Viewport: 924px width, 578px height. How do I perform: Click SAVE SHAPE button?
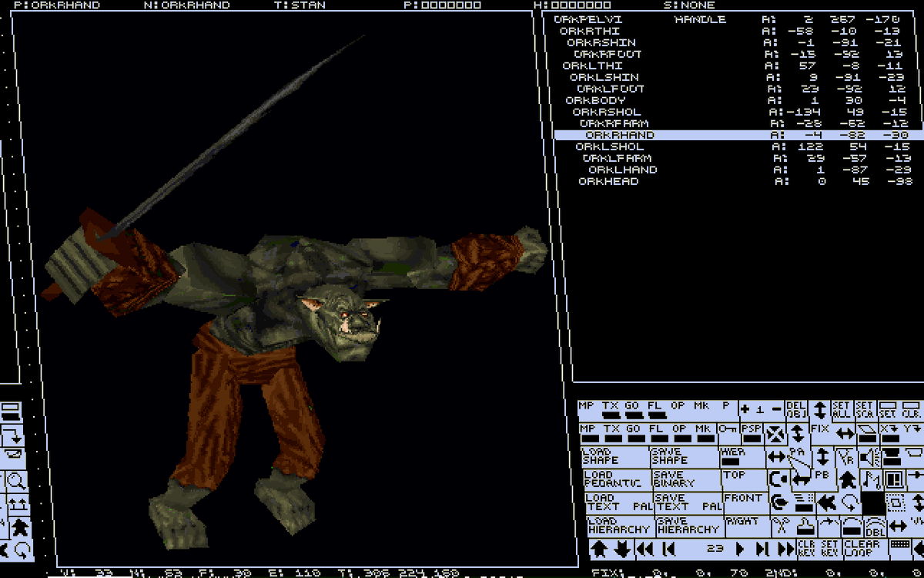[685, 456]
